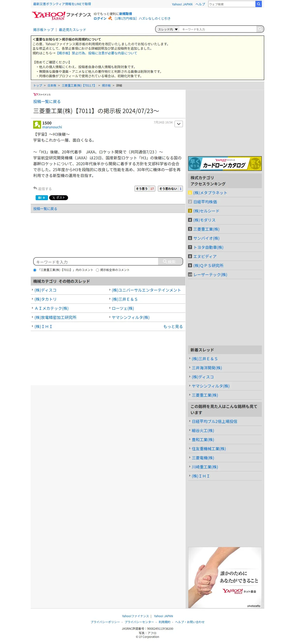Open ranking item 日経平均株価

205,202
